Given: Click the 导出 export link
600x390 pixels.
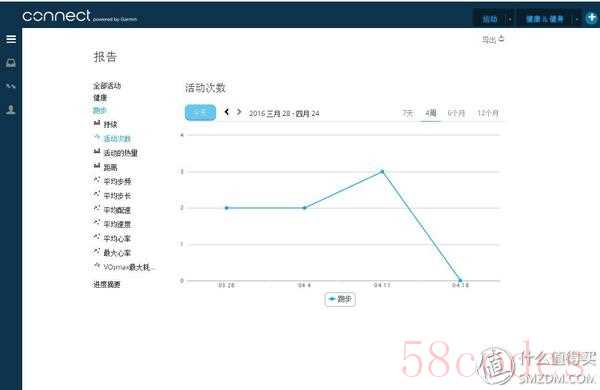Looking at the screenshot, I should coord(489,39).
